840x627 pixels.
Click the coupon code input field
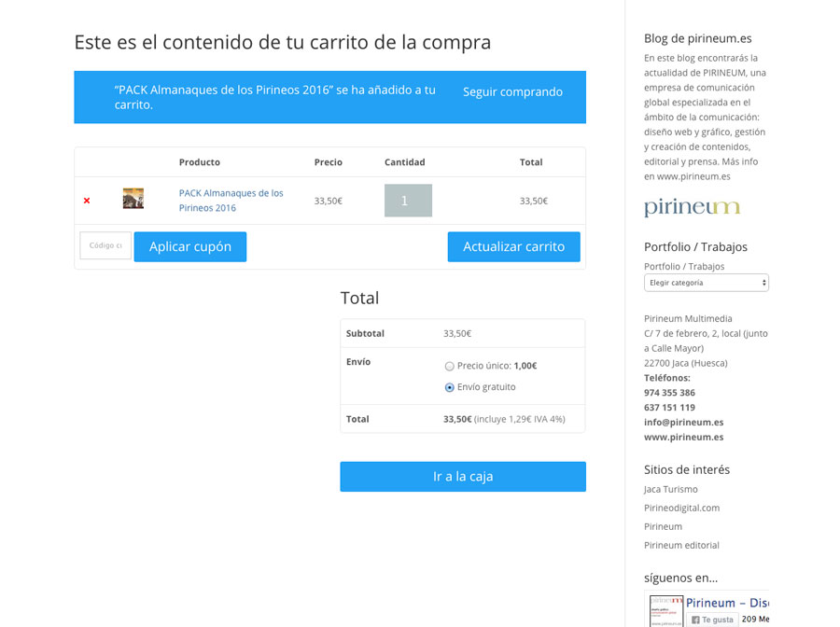(105, 245)
